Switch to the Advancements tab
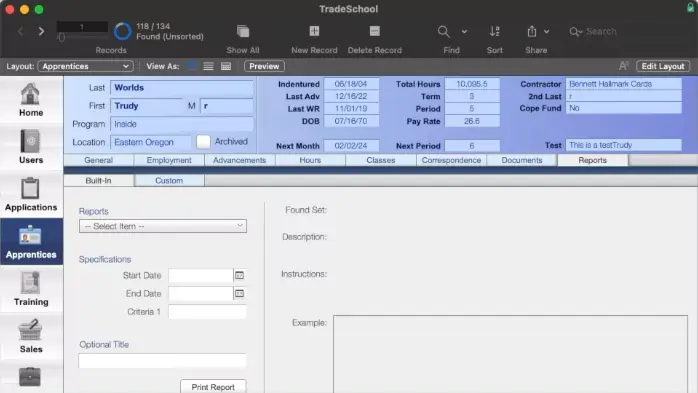 coord(239,160)
